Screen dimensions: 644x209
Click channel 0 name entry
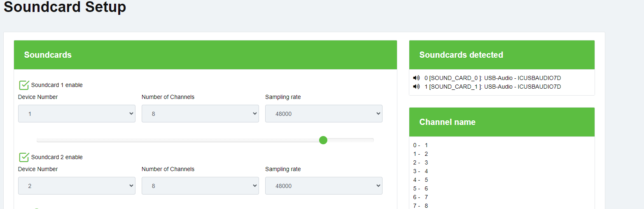click(421, 145)
